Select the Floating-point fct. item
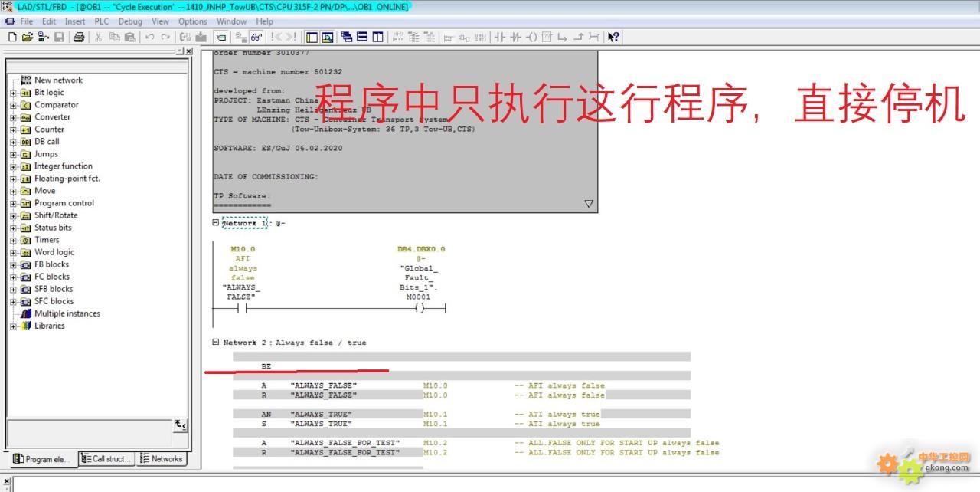980x492 pixels. (x=67, y=179)
